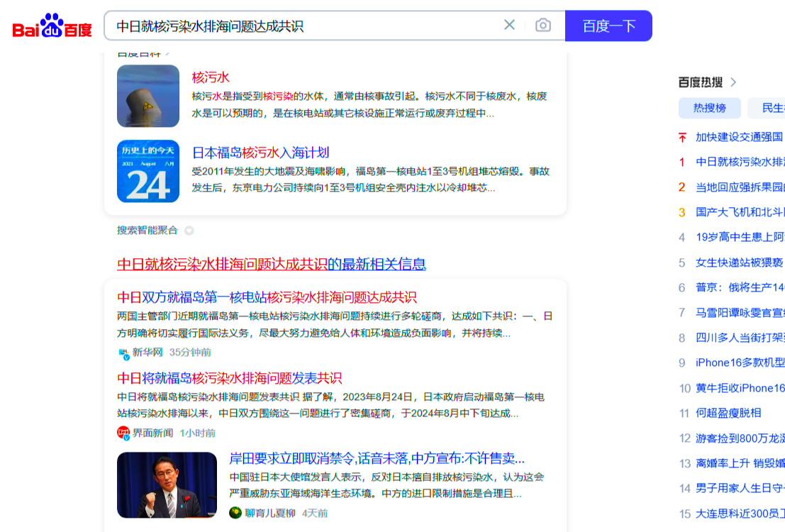Clear search box with X icon
The height and width of the screenshot is (532, 785).
(x=509, y=26)
